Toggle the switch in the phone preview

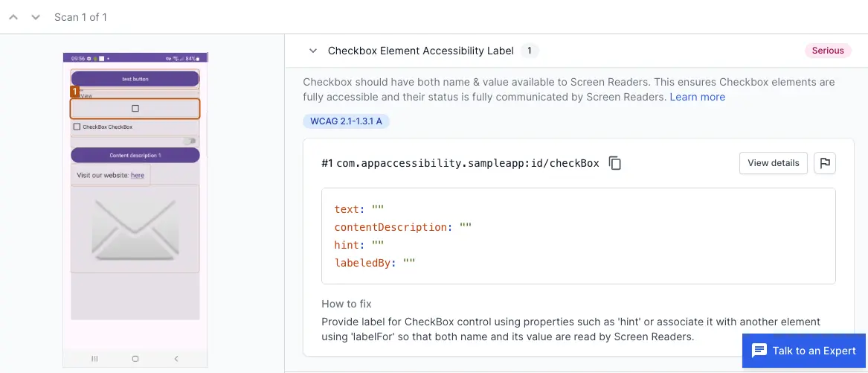coord(190,141)
